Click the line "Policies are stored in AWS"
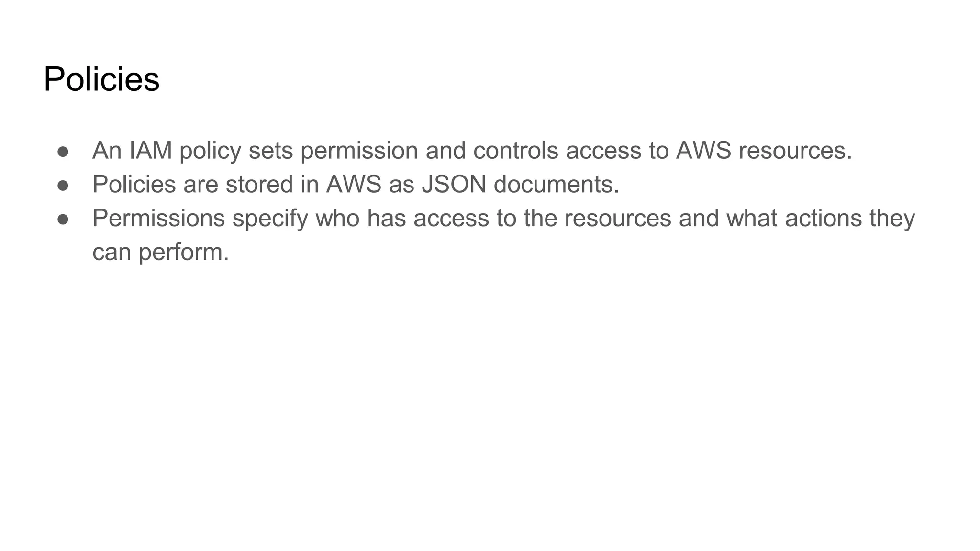Image resolution: width=980 pixels, height=551 pixels. click(x=356, y=185)
